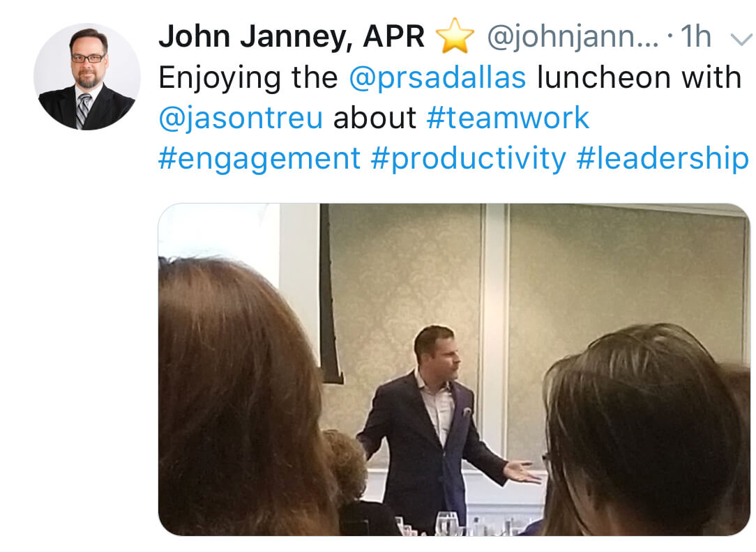Open the @jasontreu mention
This screenshot has width=756, height=552.
[x=241, y=118]
